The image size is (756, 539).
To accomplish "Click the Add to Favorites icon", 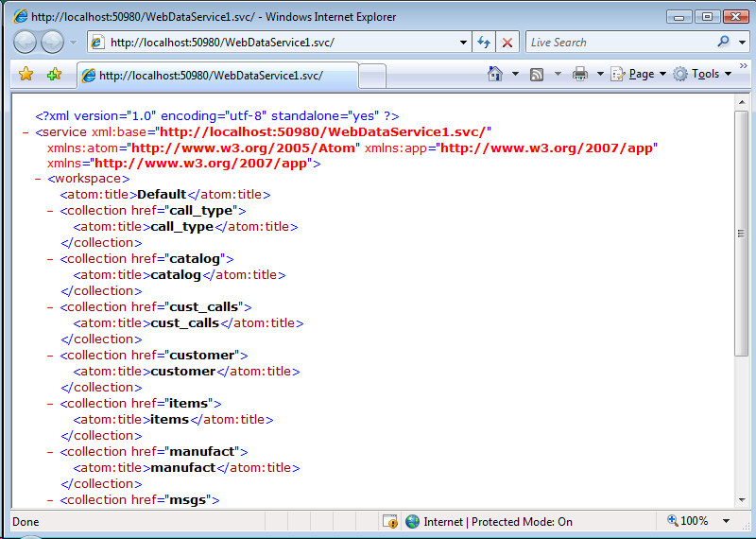I will (x=54, y=74).
